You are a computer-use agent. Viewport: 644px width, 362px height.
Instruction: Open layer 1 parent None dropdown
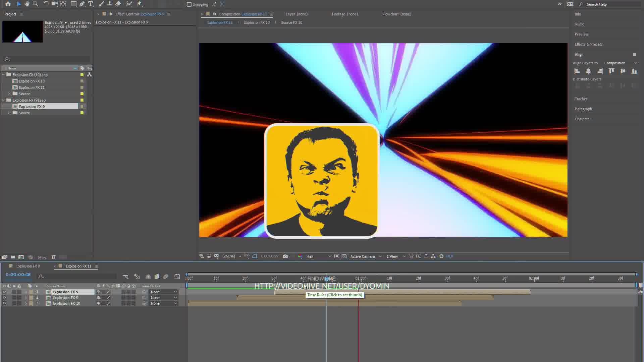[164, 292]
